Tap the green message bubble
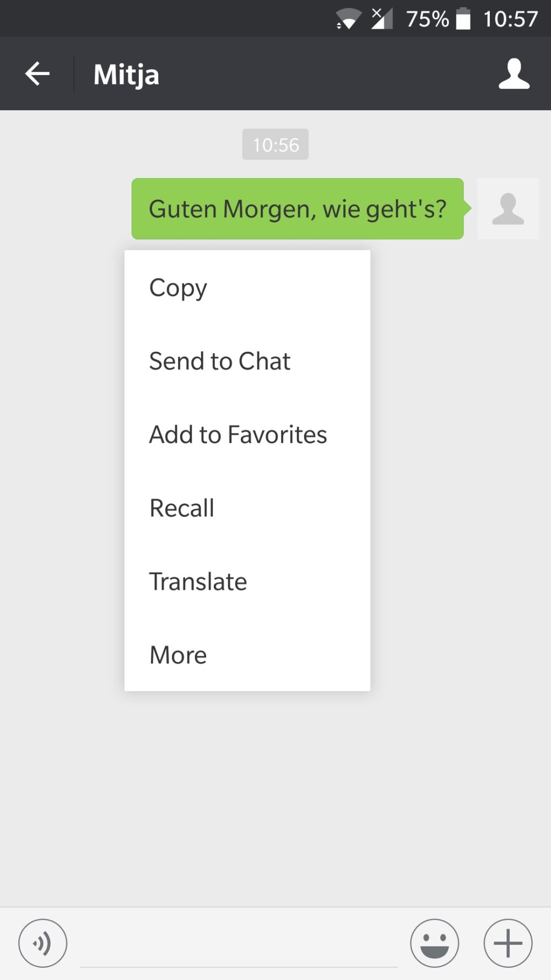Image resolution: width=551 pixels, height=980 pixels. 298,208
